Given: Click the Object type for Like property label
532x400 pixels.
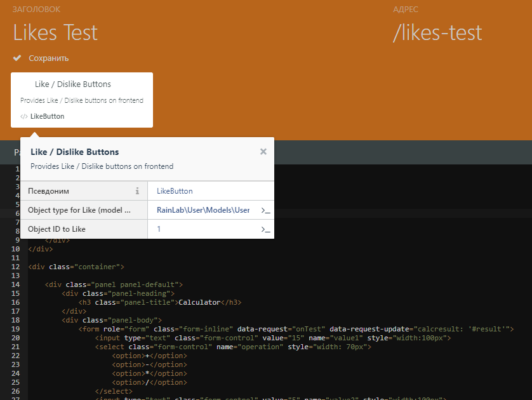Looking at the screenshot, I should tap(79, 210).
